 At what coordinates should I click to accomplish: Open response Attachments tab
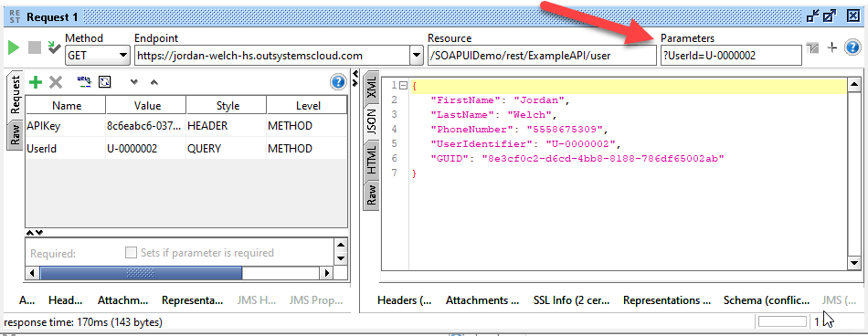[482, 300]
